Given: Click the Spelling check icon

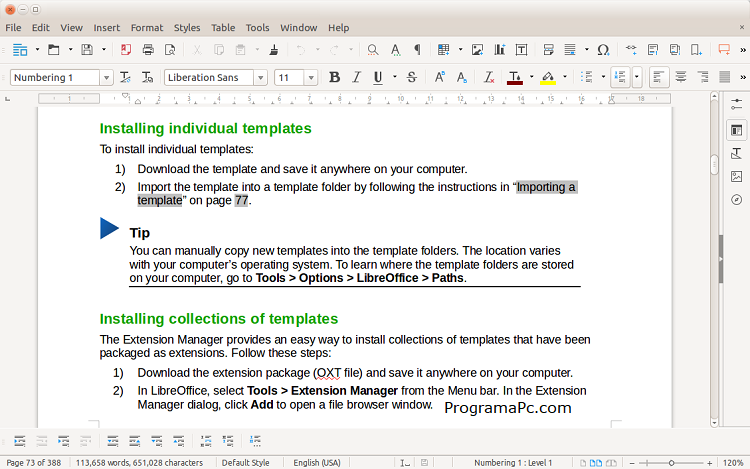Looking at the screenshot, I should 395,50.
